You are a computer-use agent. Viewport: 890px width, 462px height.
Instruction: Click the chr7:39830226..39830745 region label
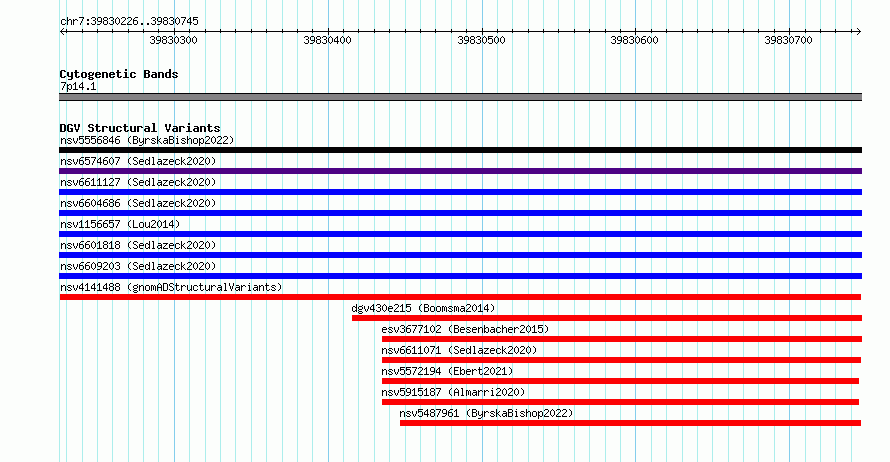point(129,21)
